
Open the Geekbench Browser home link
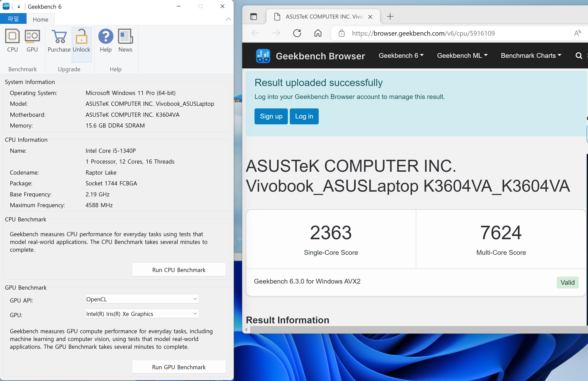tap(320, 56)
